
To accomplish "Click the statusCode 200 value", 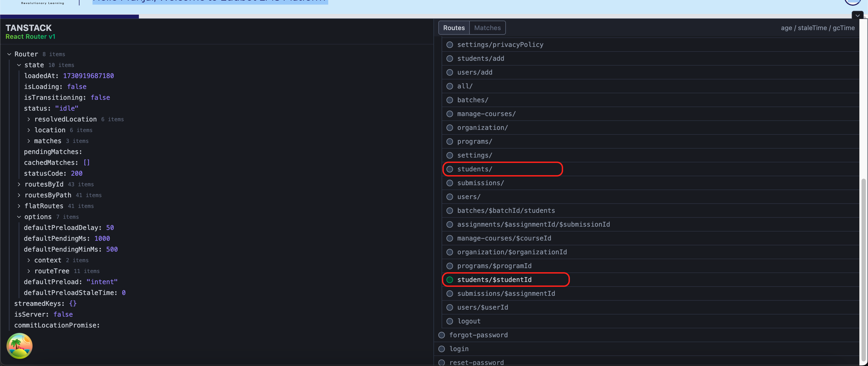I will [x=76, y=174].
